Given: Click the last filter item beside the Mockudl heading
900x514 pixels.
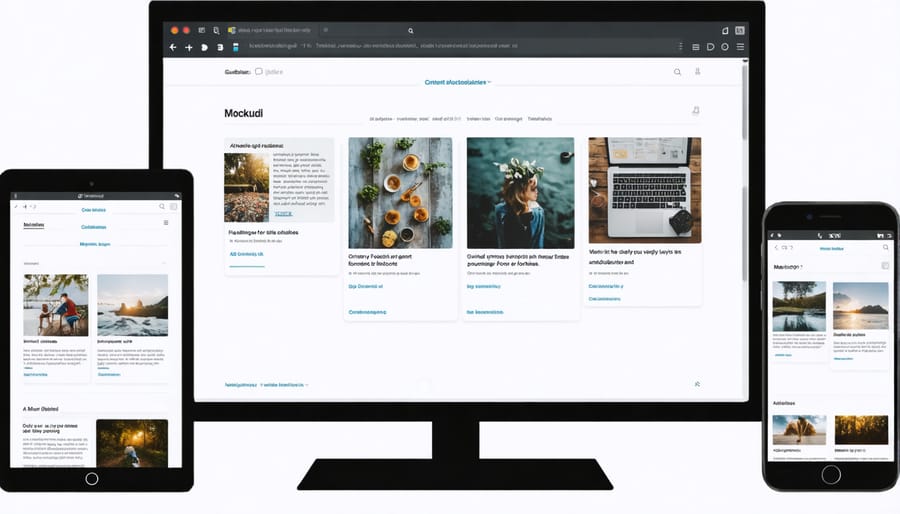Looking at the screenshot, I should [540, 119].
